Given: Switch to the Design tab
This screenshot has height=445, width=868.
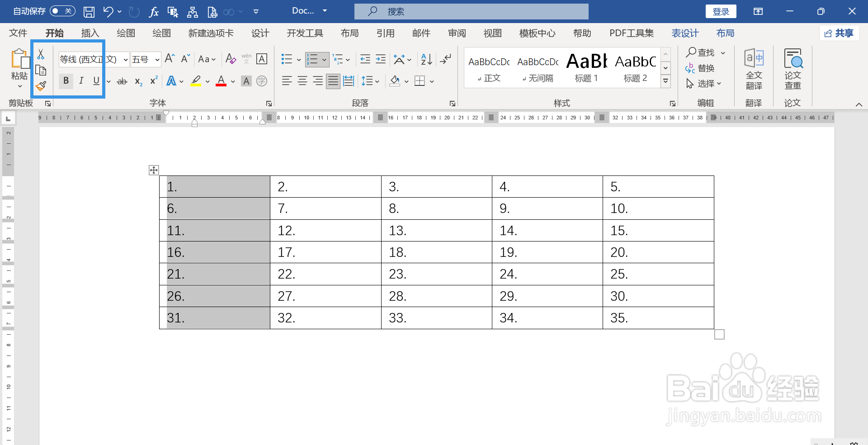Looking at the screenshot, I should 260,33.
